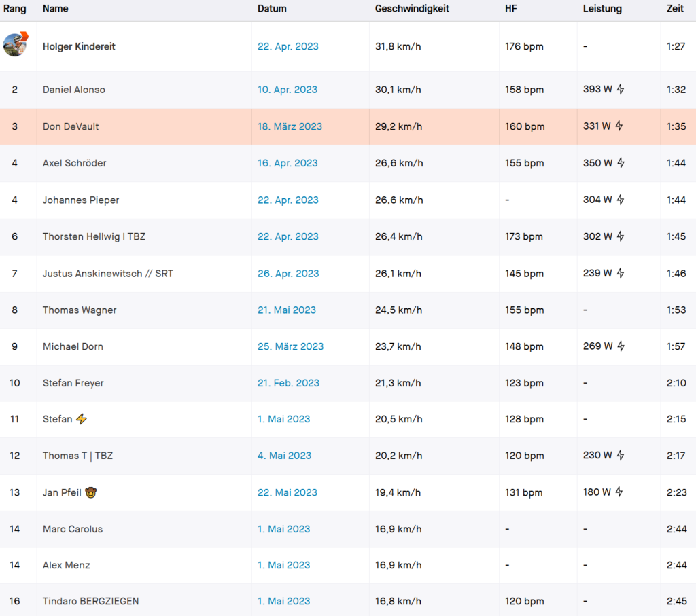Image resolution: width=696 pixels, height=616 pixels.
Task: Click Holger Kindereit's profile avatar
Action: (x=15, y=45)
